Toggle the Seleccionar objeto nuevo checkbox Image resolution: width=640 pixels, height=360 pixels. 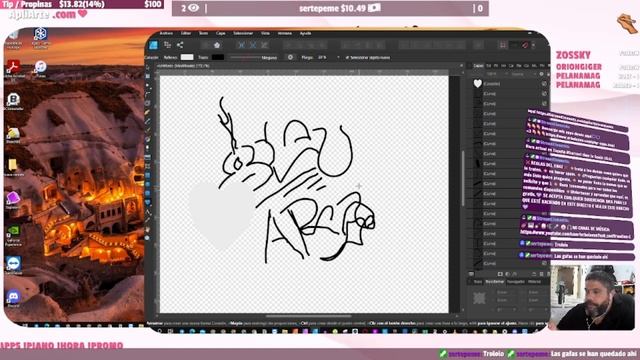pyautogui.click(x=347, y=58)
